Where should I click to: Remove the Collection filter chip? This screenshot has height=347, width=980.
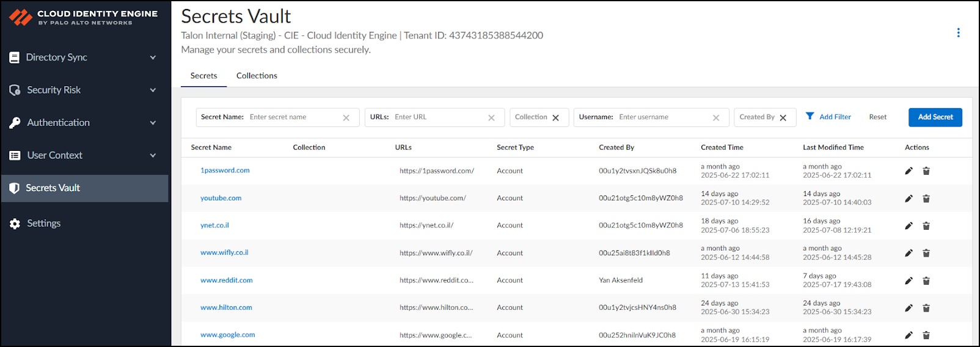[555, 118]
